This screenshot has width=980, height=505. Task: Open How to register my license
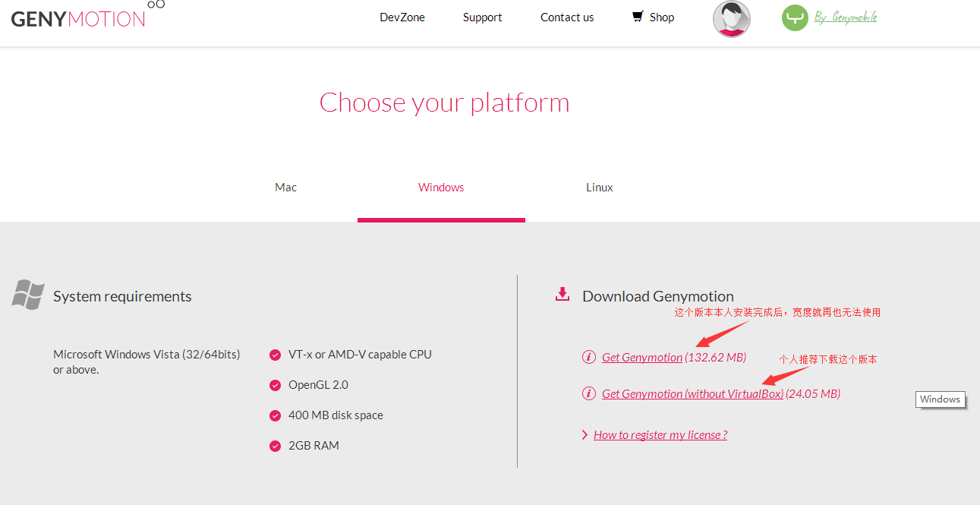[x=660, y=435]
